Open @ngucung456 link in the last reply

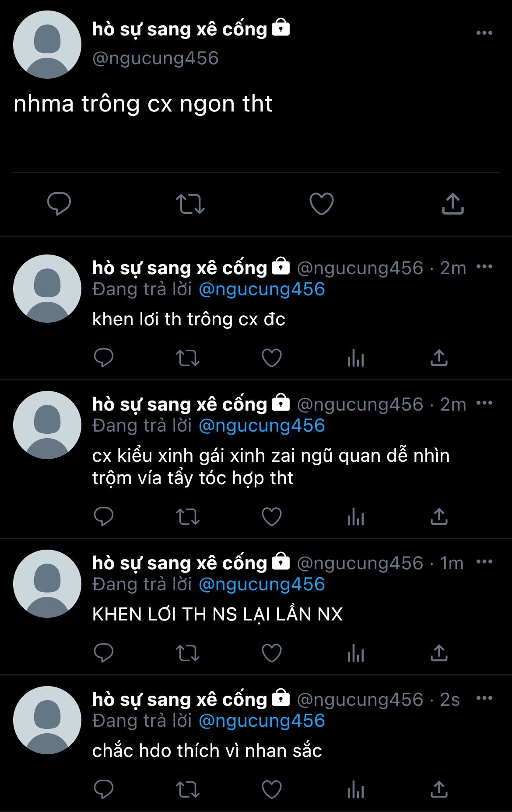(262, 721)
